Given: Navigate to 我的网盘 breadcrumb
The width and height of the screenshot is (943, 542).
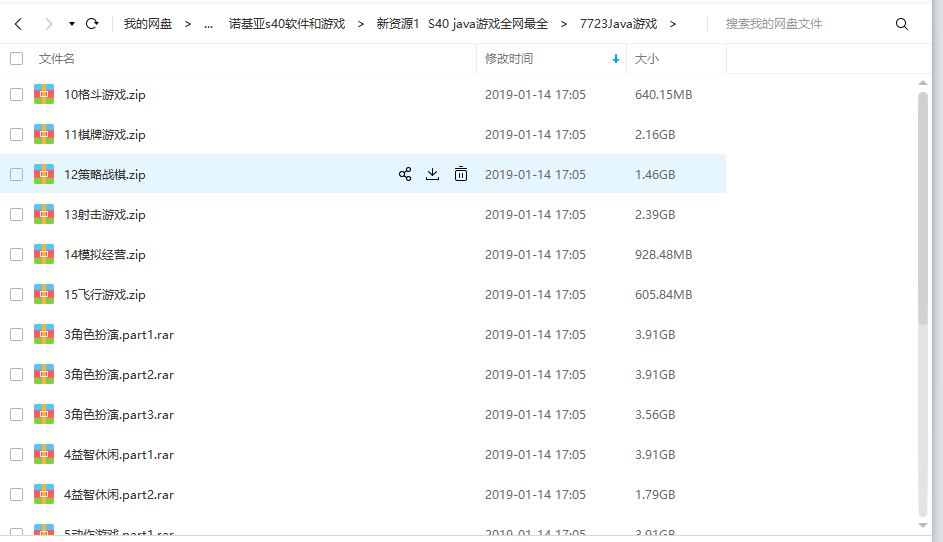Looking at the screenshot, I should (148, 24).
